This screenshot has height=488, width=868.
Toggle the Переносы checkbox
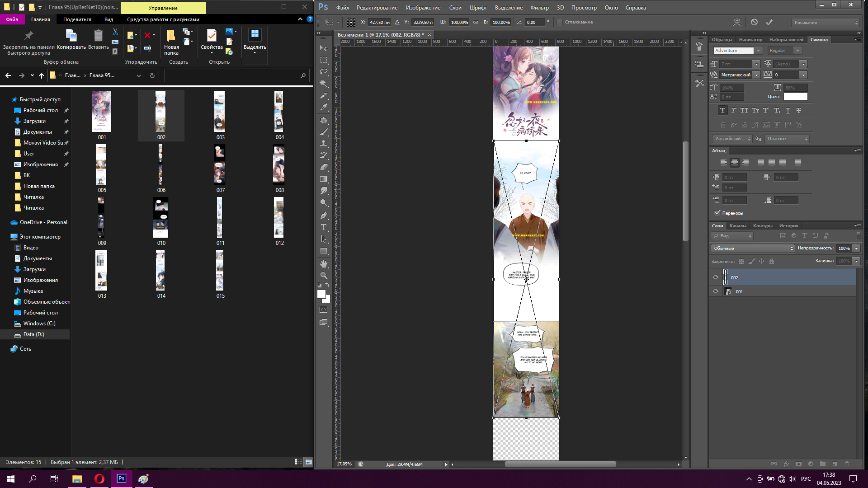[717, 213]
